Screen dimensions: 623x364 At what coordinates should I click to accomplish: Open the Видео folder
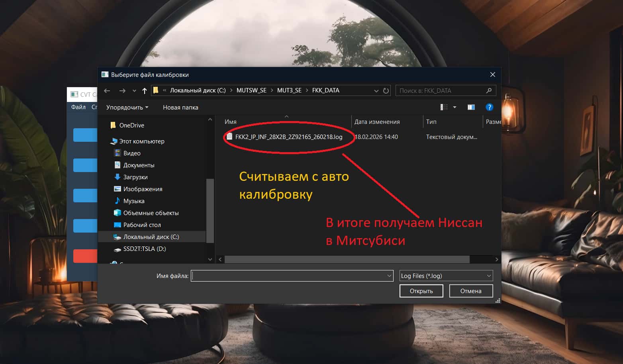coord(132,153)
